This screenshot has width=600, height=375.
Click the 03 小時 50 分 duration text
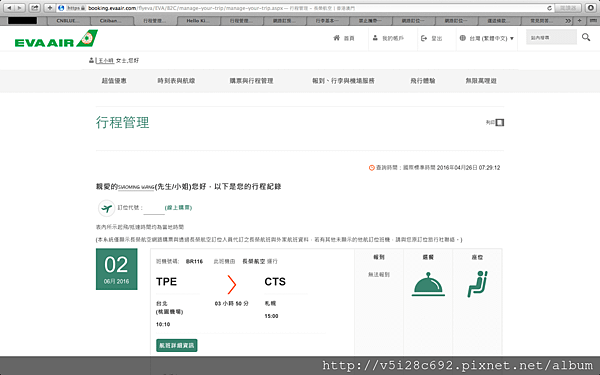[232, 303]
